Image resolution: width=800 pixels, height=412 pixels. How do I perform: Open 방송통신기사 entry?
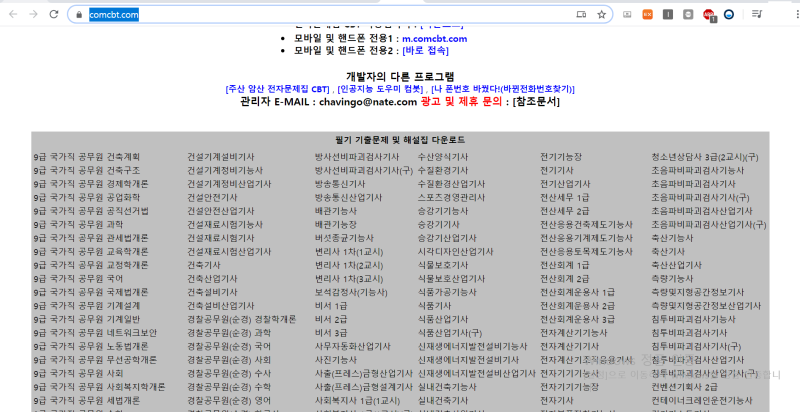(x=340, y=184)
